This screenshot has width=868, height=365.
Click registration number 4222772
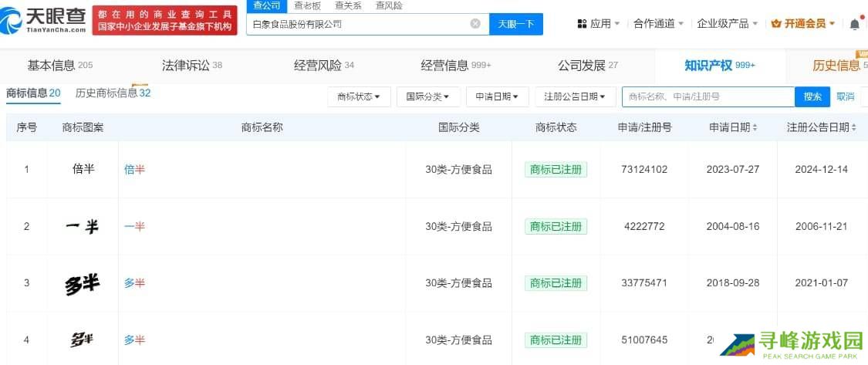(644, 226)
